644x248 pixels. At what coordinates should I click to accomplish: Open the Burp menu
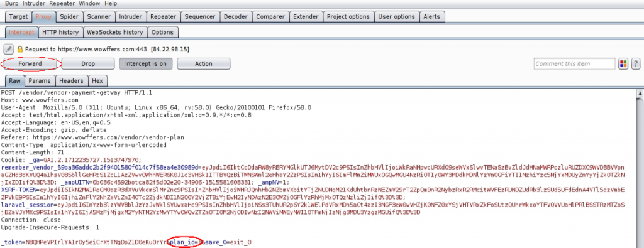tap(11, 3)
